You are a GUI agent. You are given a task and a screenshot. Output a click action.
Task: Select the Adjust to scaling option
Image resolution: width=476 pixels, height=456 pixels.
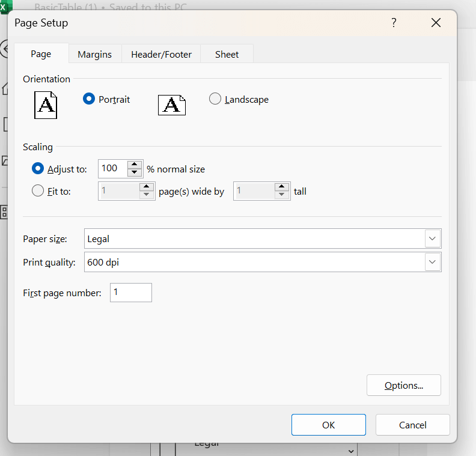(x=38, y=169)
